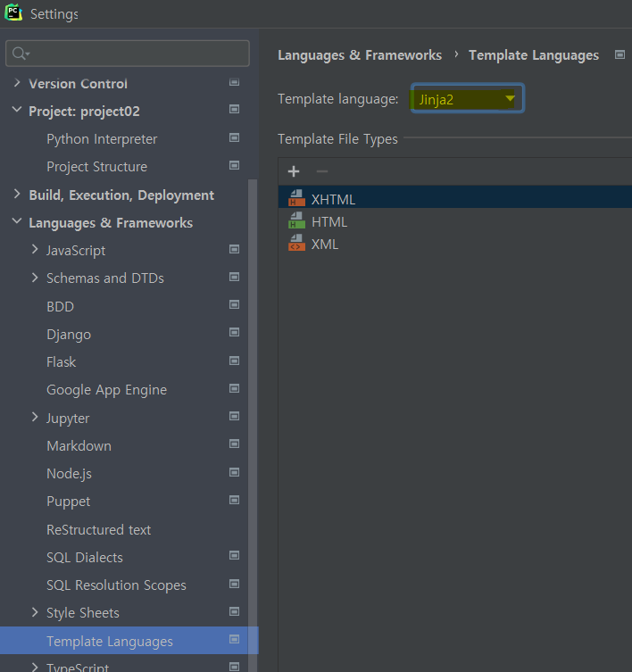Click the HTML file type icon
This screenshot has height=672, width=632.
[296, 220]
